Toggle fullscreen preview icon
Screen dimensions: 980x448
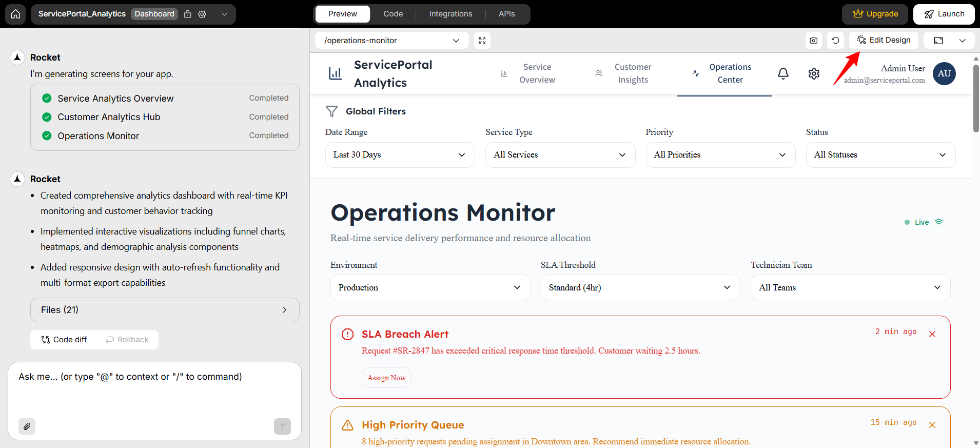click(x=482, y=41)
